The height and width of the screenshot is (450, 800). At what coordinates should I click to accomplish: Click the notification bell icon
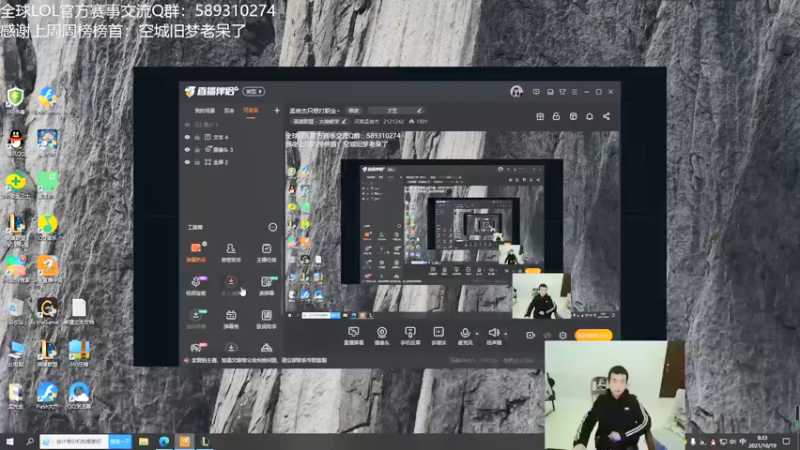[x=589, y=116]
